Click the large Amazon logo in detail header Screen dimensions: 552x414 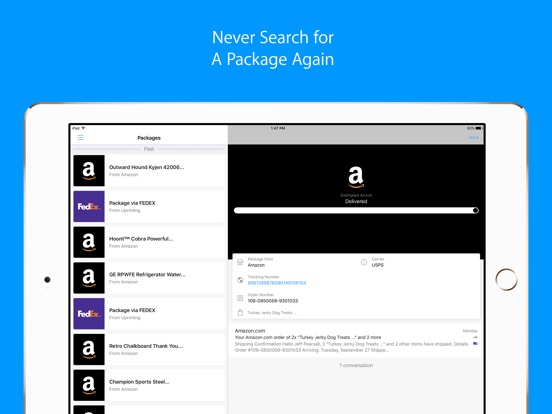356,177
